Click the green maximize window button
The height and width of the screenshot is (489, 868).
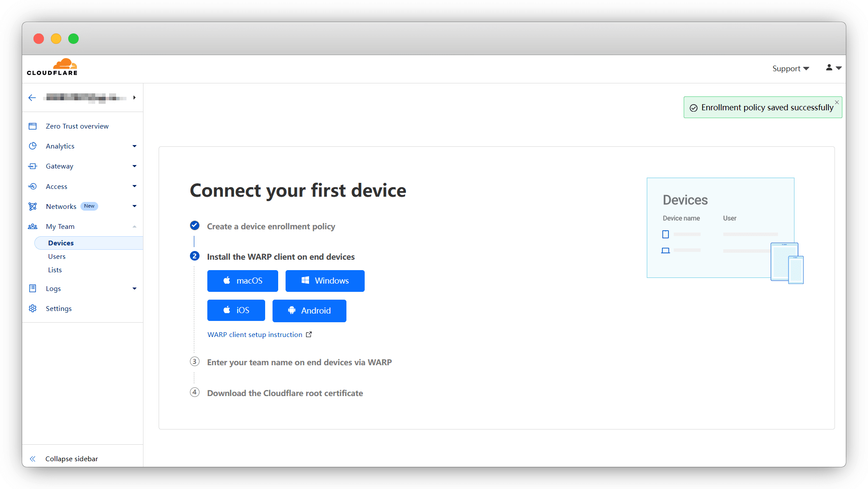pos(73,39)
